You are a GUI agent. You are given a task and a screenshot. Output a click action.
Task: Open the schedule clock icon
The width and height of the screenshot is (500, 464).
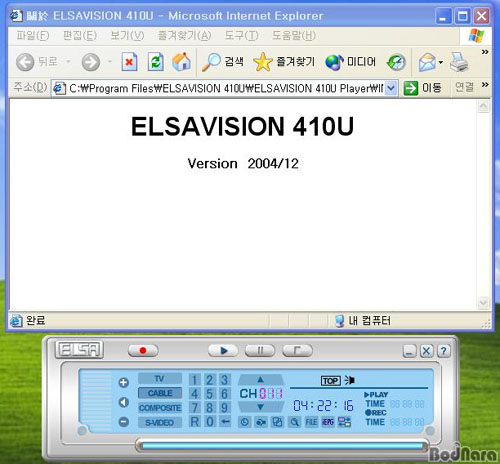point(244,422)
